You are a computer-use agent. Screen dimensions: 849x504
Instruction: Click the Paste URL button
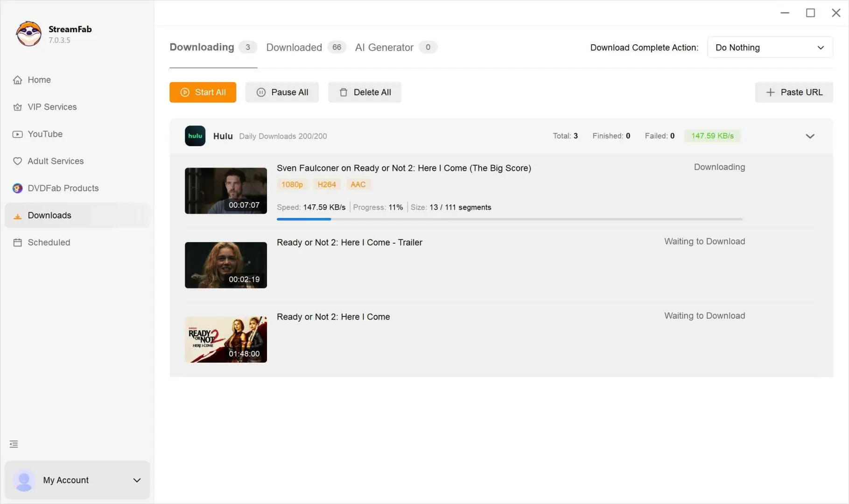pyautogui.click(x=794, y=92)
